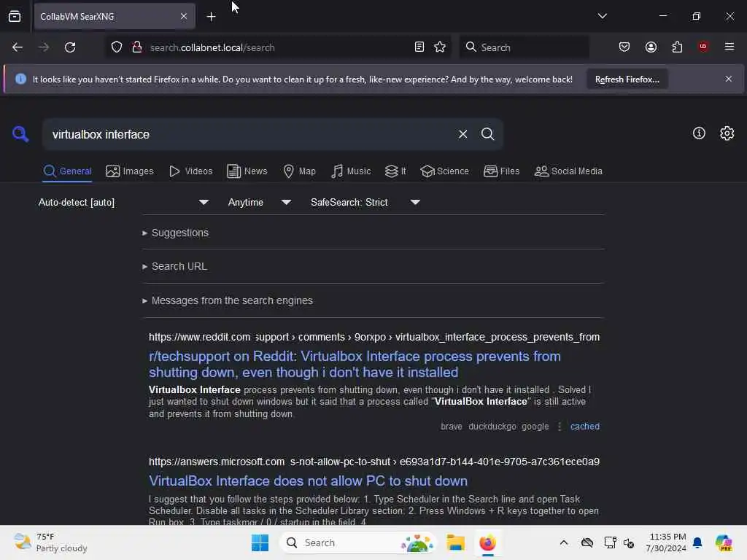Open Firefox application hamburger menu
The height and width of the screenshot is (560, 747).
pos(729,47)
